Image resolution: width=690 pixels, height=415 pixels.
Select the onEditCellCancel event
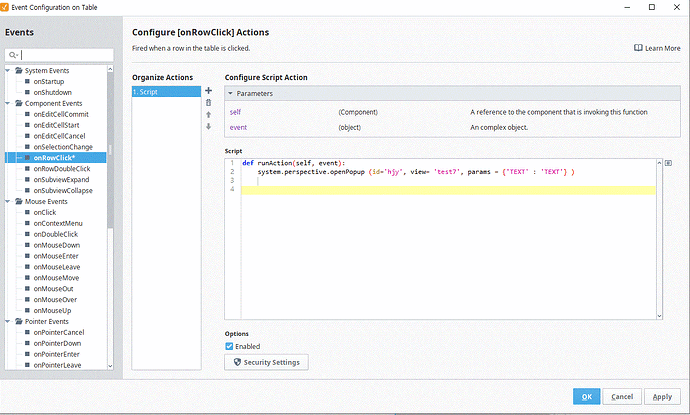[59, 136]
